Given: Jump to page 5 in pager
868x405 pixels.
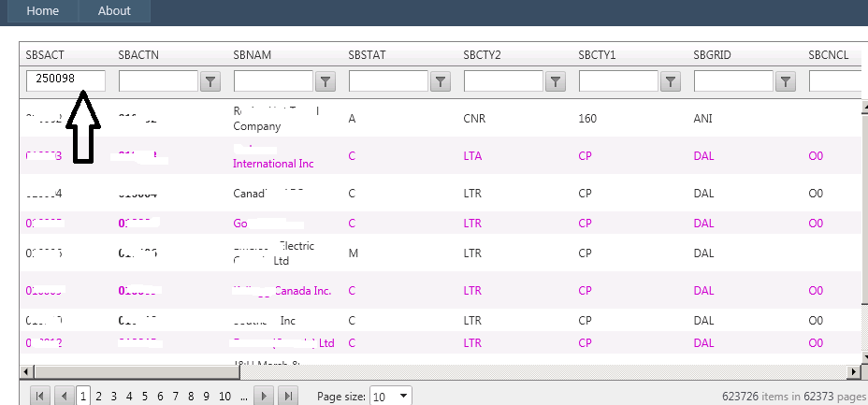Looking at the screenshot, I should coord(146,396).
